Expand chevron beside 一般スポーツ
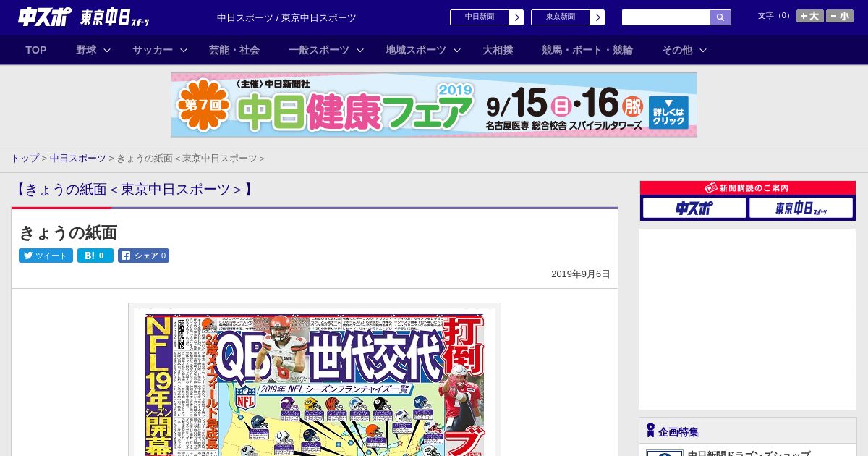 coord(360,50)
